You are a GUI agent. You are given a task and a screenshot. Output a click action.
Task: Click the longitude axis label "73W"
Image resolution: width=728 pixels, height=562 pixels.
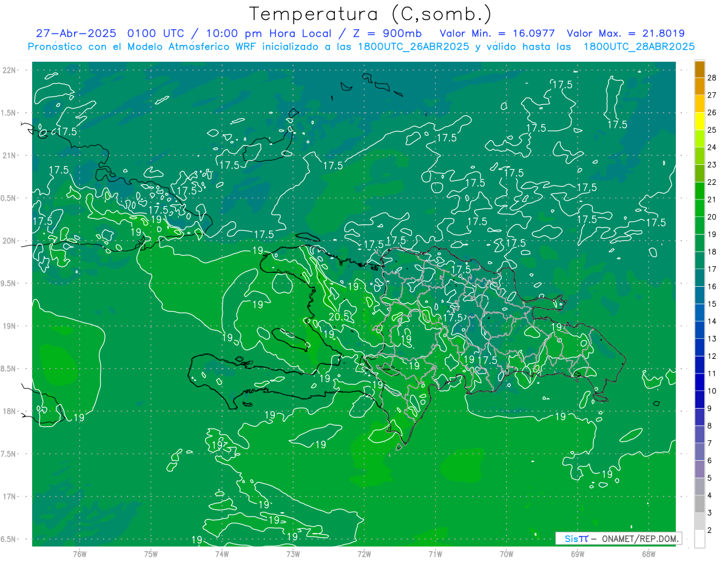coord(293,554)
